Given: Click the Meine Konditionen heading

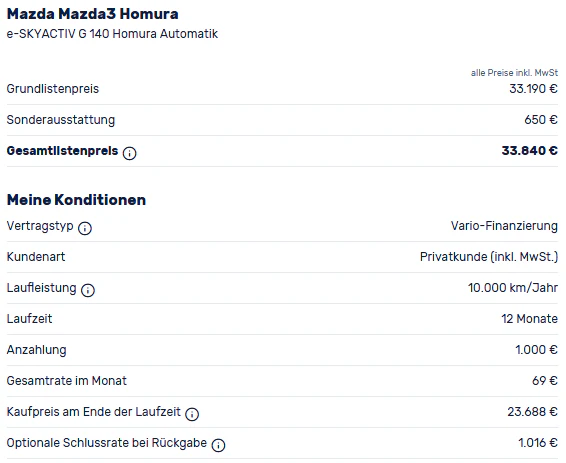Looking at the screenshot, I should [x=76, y=200].
